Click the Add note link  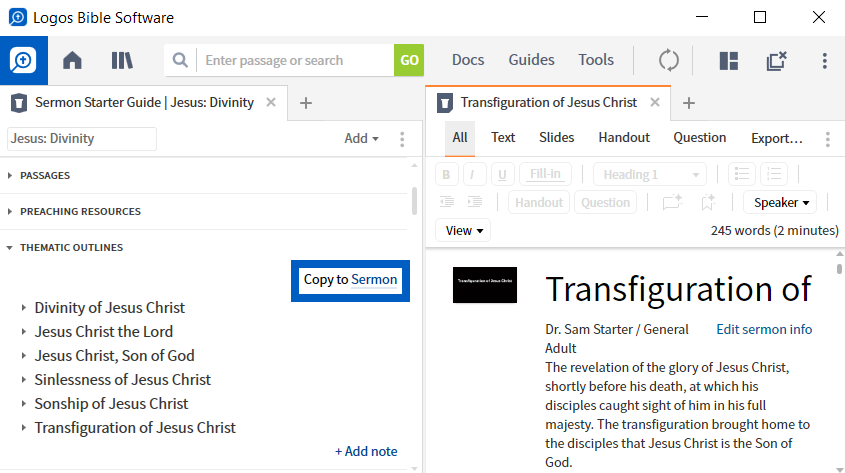coord(366,451)
